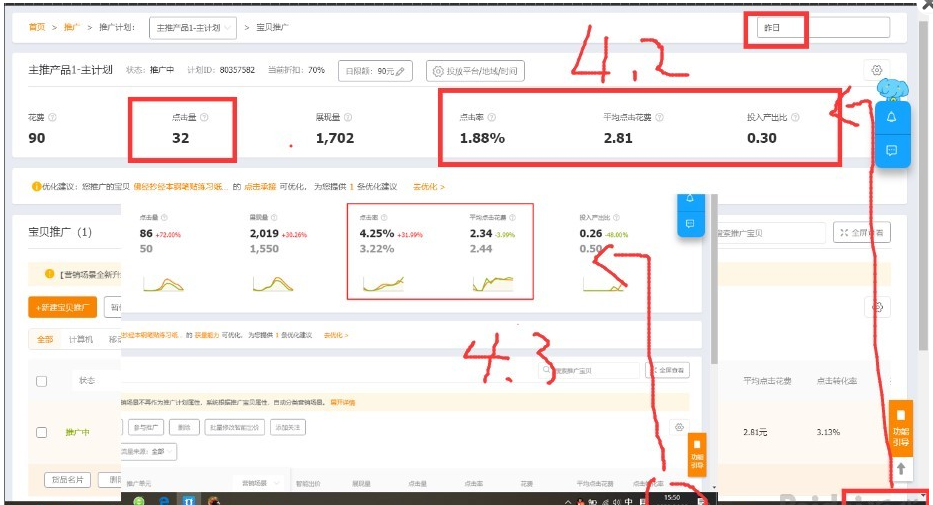Click the inset 添加关注 button
Viewport: 933px width, 505px height.
(288, 428)
